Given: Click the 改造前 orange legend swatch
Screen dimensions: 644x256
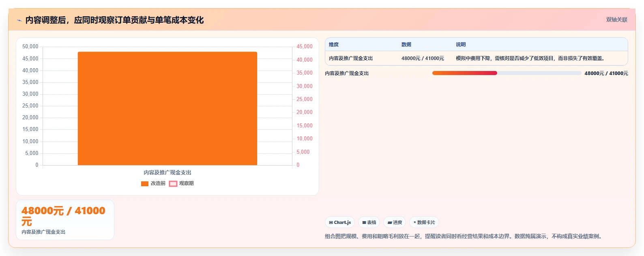Looking at the screenshot, I should tap(145, 184).
